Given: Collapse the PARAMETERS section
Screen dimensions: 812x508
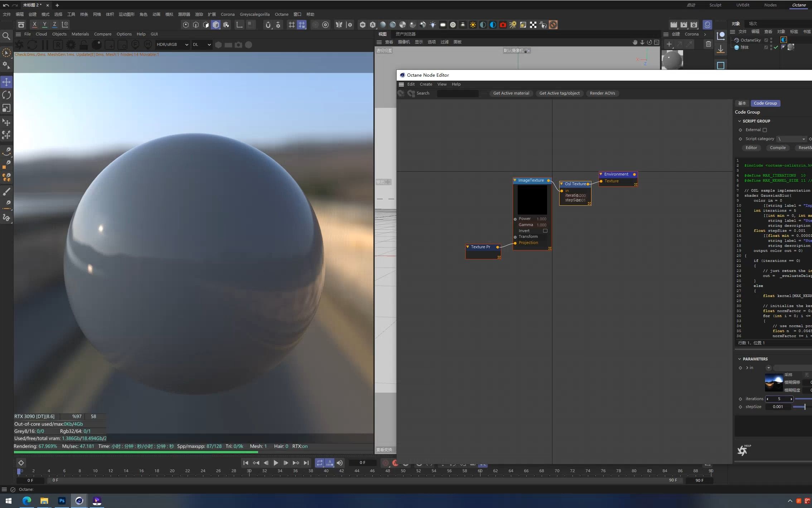Looking at the screenshot, I should tap(740, 359).
